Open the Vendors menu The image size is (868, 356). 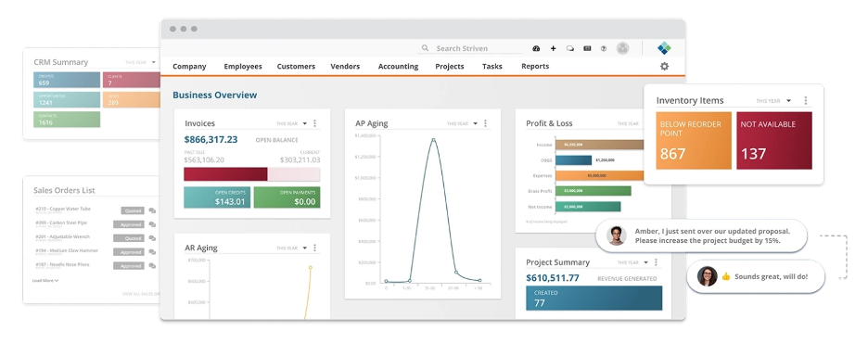(x=345, y=67)
